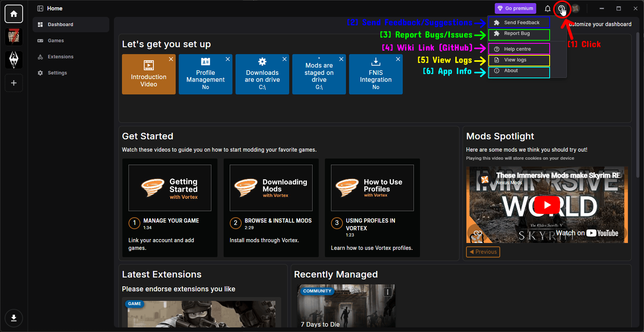Go to the Extensions section
The width and height of the screenshot is (644, 332).
pos(71,57)
